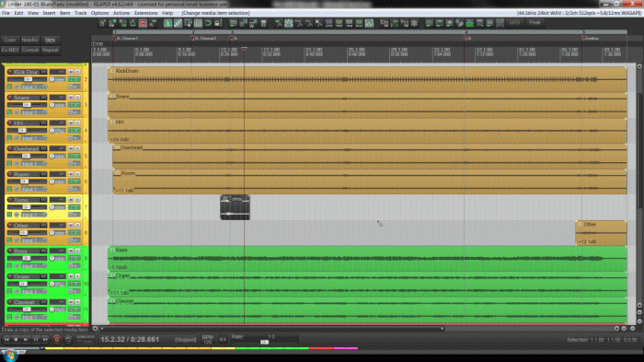644x362 pixels.
Task: Solo the Kick Drum track
Action: [77, 72]
